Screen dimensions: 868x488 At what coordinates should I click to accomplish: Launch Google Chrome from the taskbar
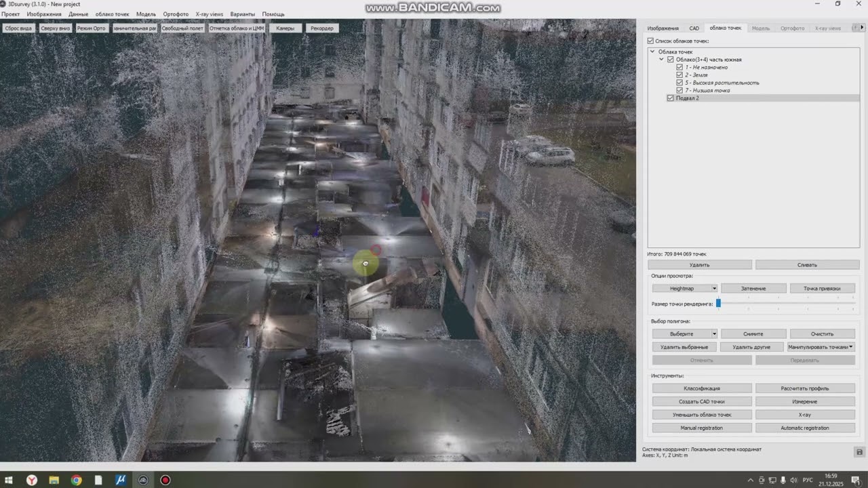[x=76, y=480]
